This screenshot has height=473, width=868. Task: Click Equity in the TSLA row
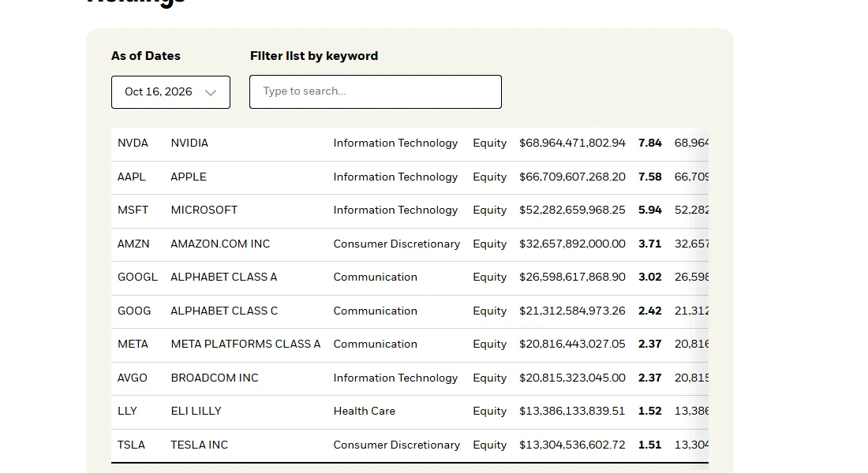tap(490, 445)
